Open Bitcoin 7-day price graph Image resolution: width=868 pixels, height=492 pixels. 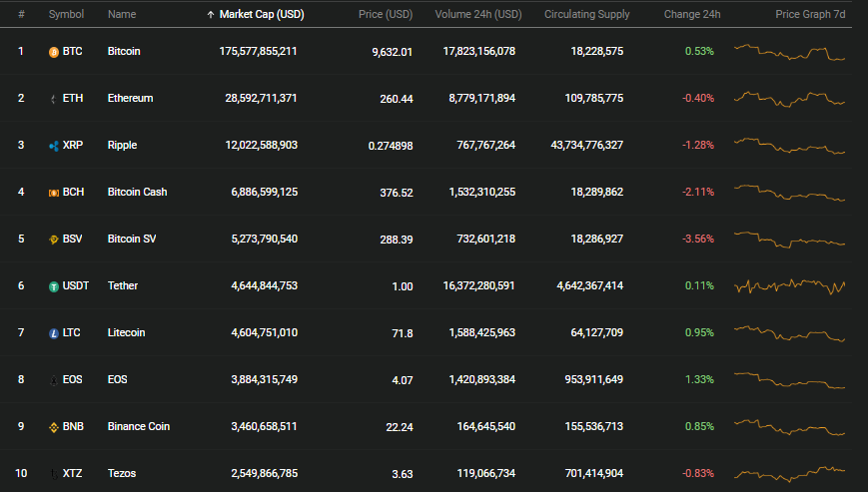[x=789, y=52]
